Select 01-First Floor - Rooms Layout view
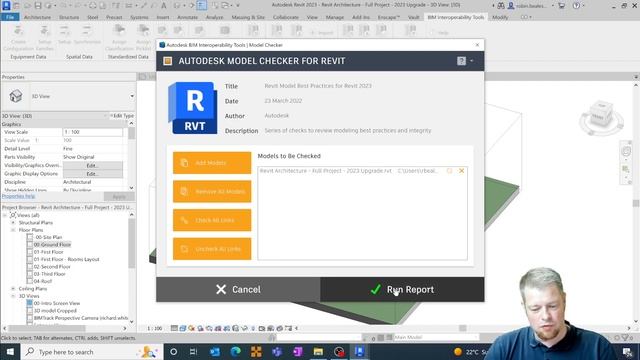The height and width of the screenshot is (360, 640). tap(67, 259)
